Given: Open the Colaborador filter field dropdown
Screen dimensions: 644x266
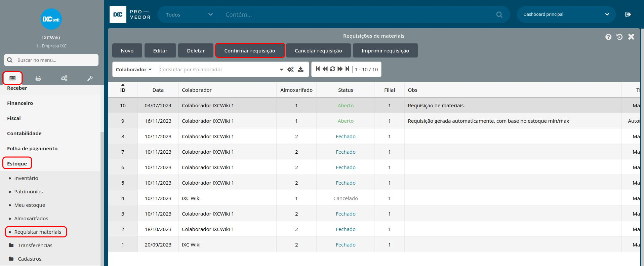Looking at the screenshot, I should click(134, 70).
